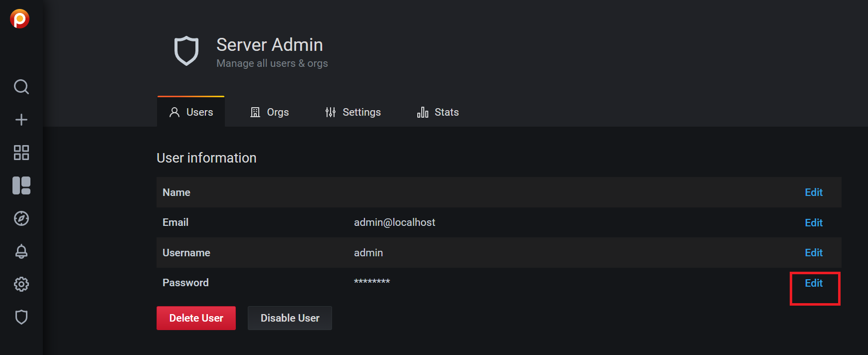Switch to the Settings tab
The height and width of the screenshot is (355, 868).
click(x=352, y=112)
